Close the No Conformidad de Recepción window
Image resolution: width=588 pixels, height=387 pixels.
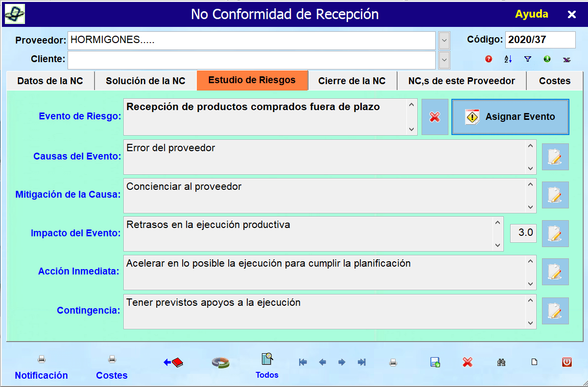(x=571, y=14)
